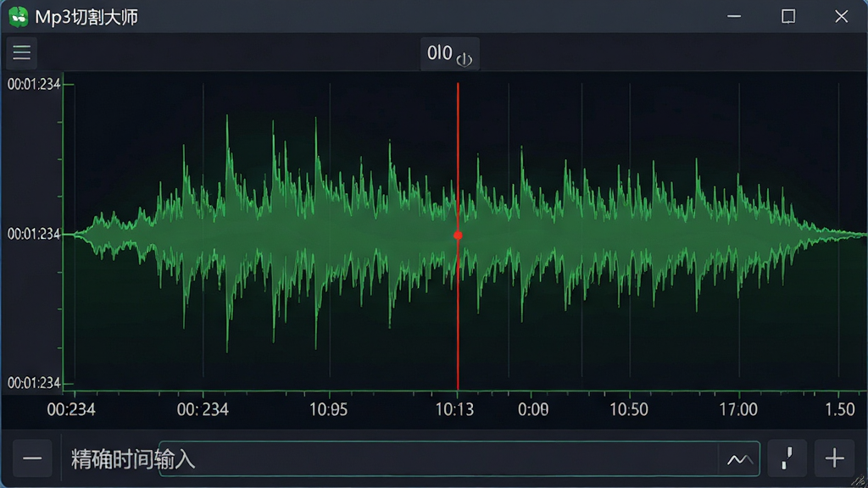Click the 0I0 power indicator button

point(449,53)
